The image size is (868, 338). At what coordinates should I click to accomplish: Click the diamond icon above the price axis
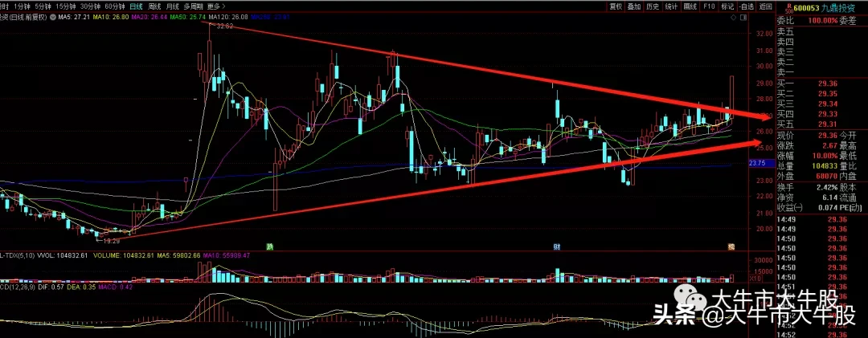[x=734, y=18]
